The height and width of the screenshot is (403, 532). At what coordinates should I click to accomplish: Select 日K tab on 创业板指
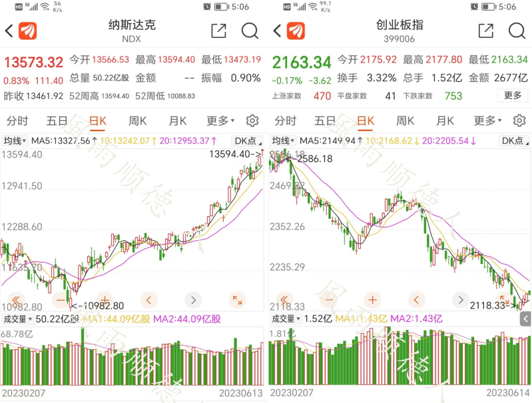[366, 120]
